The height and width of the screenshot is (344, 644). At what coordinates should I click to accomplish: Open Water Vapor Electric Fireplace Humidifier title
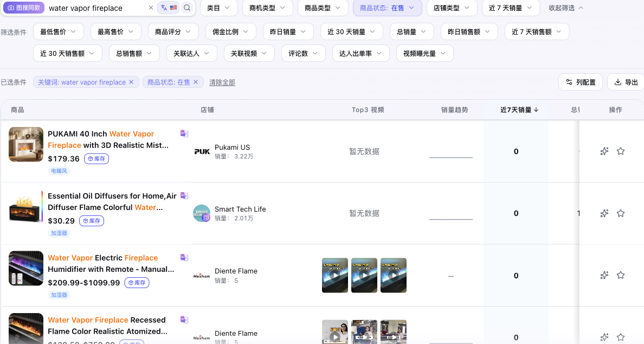click(111, 264)
